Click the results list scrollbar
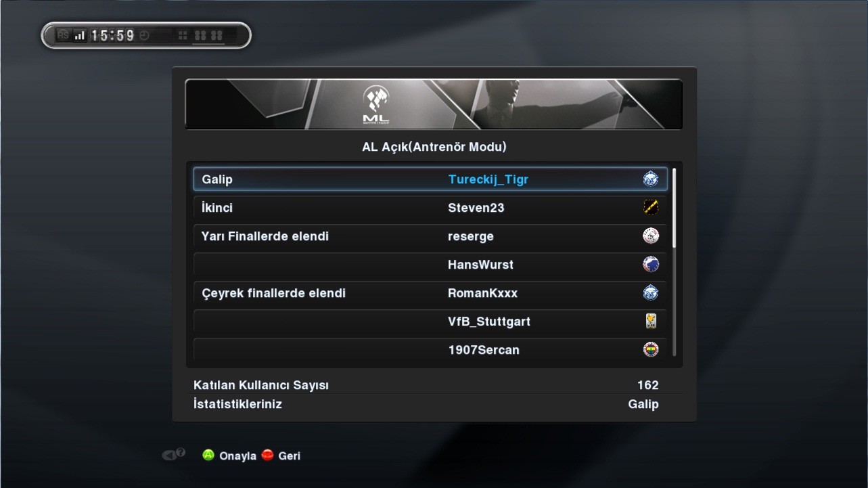868x488 pixels. [x=674, y=263]
